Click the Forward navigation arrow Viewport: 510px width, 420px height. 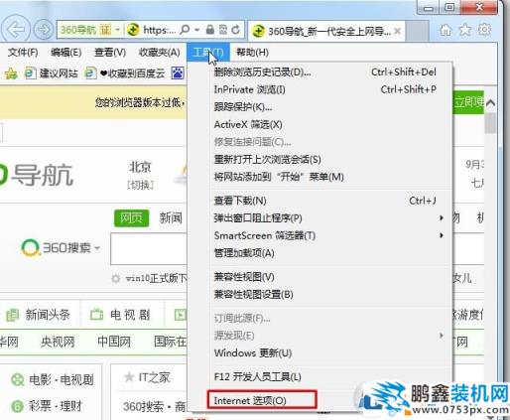[x=44, y=30]
